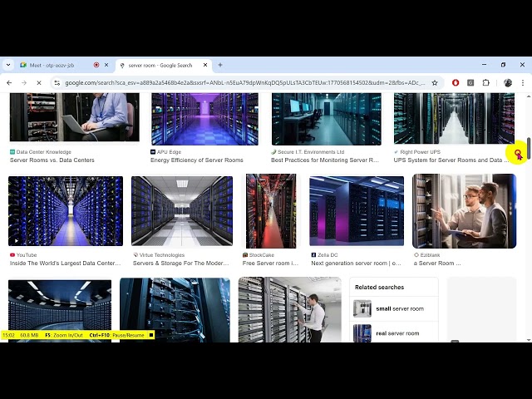
Task: Click the StockCake source label
Action: pos(259,255)
